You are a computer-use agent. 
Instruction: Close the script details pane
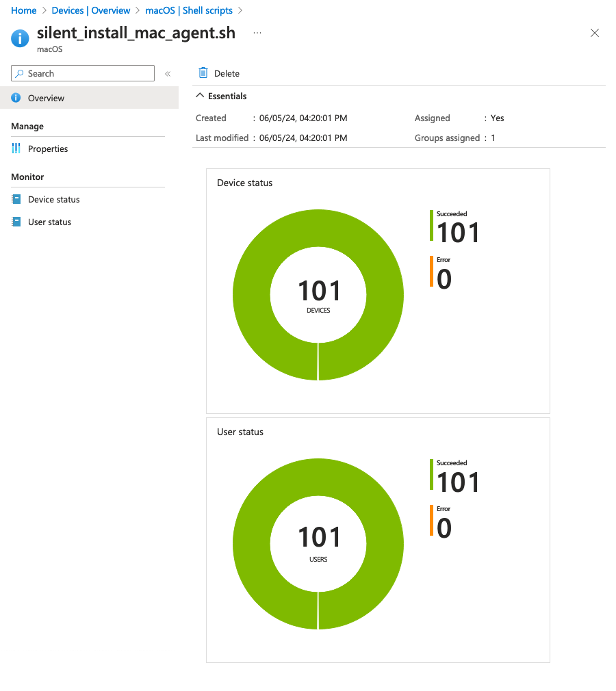click(x=595, y=33)
